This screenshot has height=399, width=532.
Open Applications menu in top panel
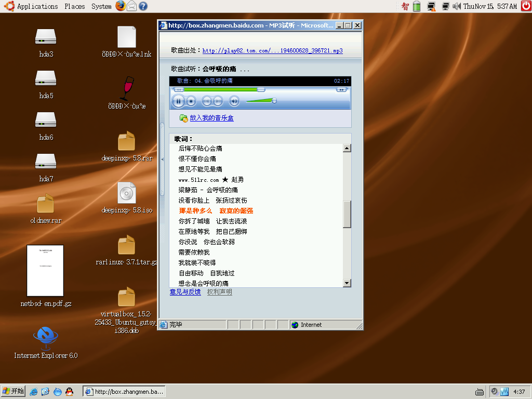(x=37, y=6)
